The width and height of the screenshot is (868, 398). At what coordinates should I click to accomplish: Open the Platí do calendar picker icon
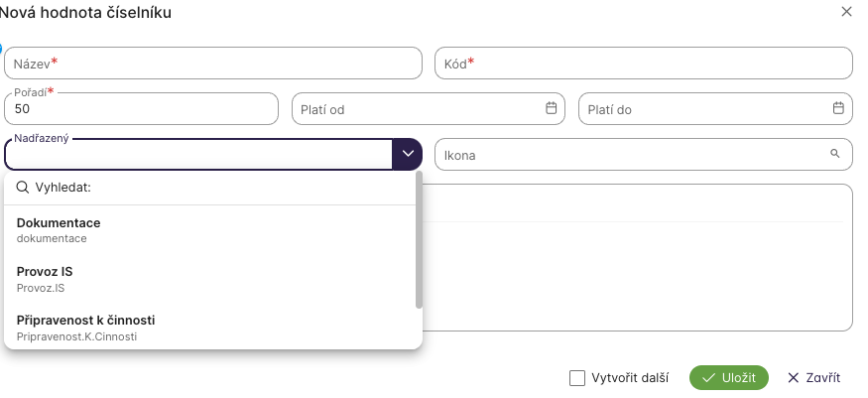coord(837,108)
